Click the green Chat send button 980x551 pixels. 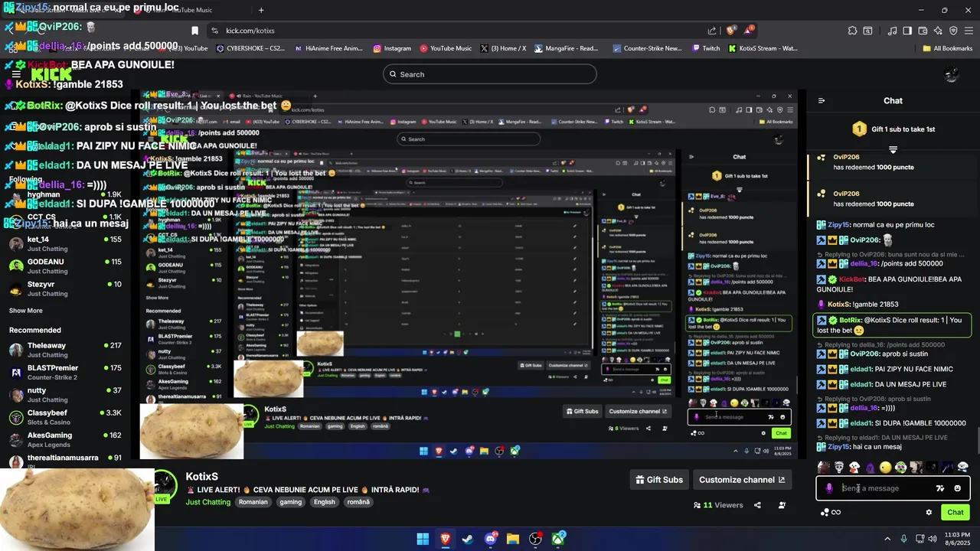tap(955, 513)
